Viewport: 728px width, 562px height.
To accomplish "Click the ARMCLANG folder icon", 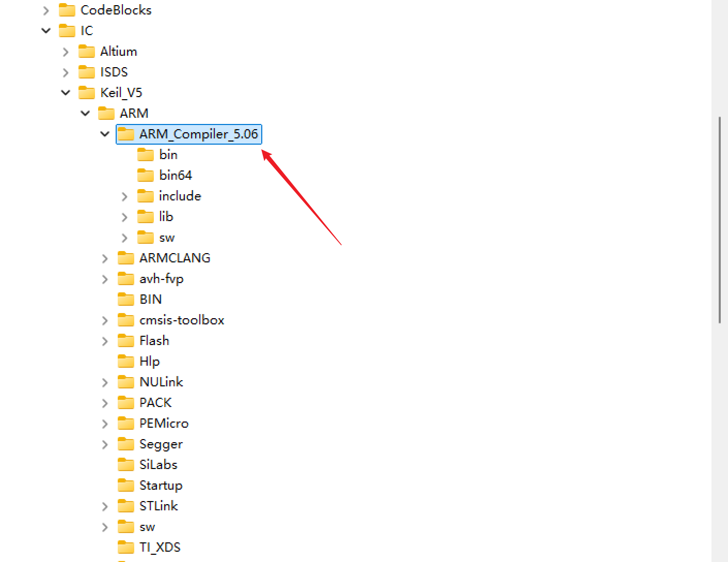I will pyautogui.click(x=125, y=258).
